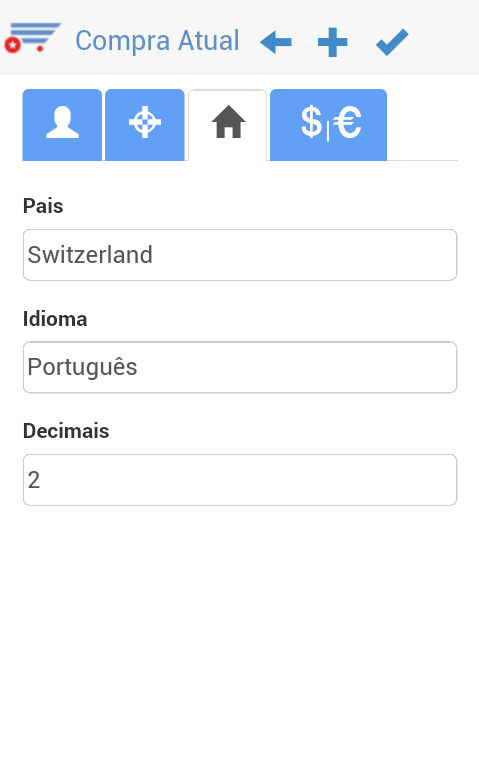The height and width of the screenshot is (760, 479).
Task: Confirm with the checkmark icon
Action: tap(392, 42)
